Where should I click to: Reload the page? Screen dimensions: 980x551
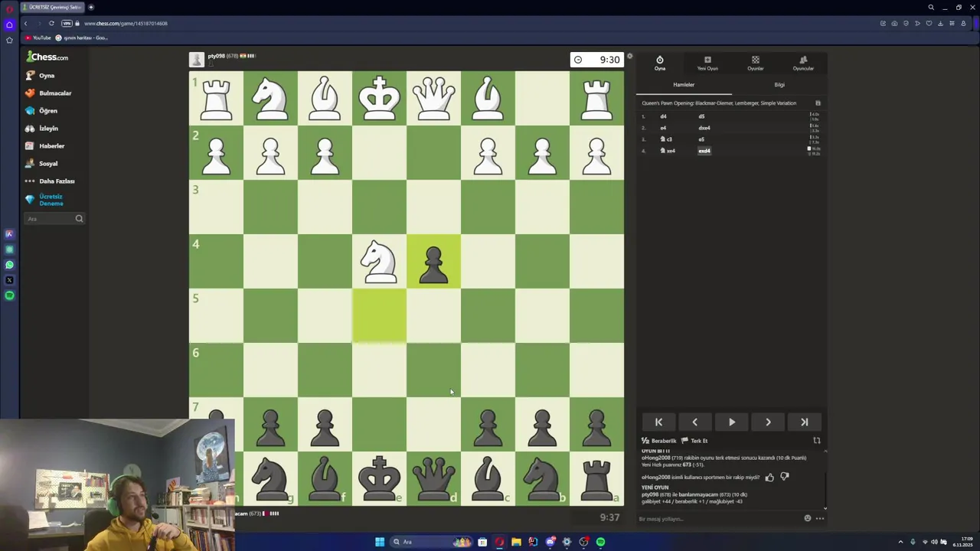pyautogui.click(x=51, y=23)
